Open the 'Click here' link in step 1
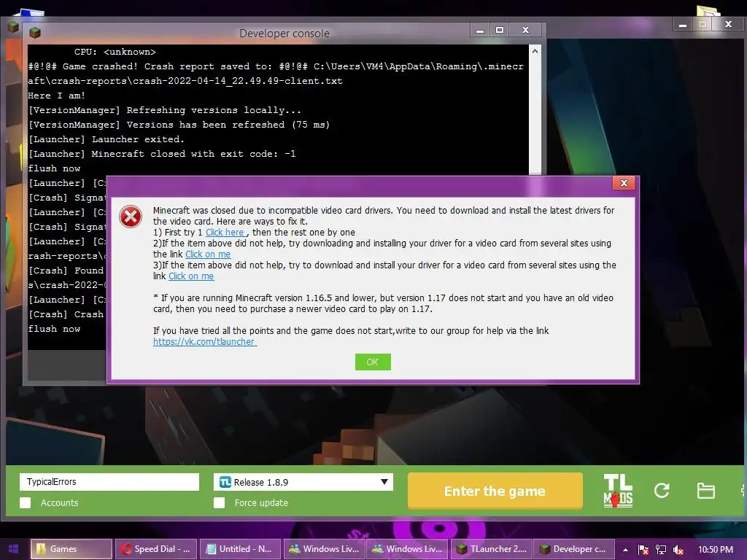The height and width of the screenshot is (560, 747). [x=225, y=233]
